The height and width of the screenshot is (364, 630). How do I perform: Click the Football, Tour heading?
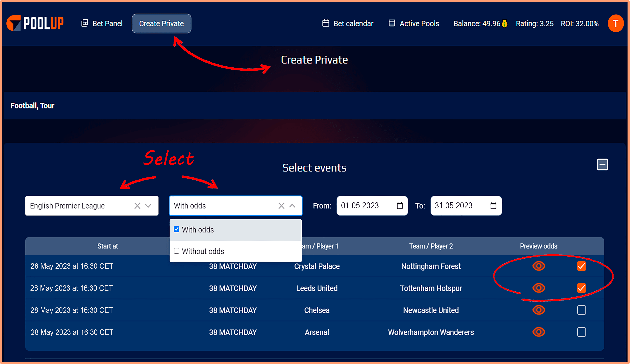tap(32, 106)
